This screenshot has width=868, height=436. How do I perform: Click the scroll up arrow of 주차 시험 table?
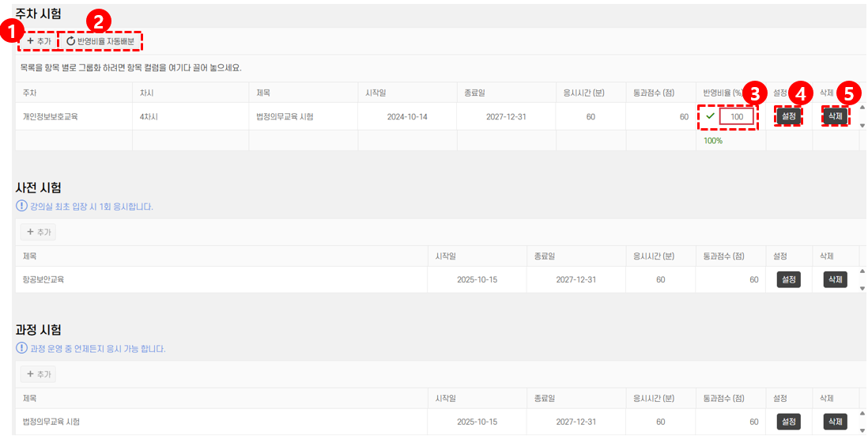pos(862,108)
